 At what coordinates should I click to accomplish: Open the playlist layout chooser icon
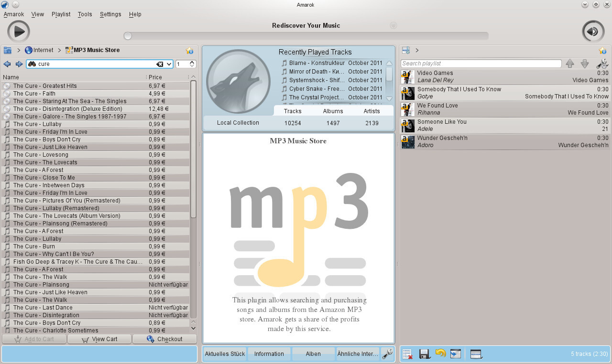[x=476, y=354]
